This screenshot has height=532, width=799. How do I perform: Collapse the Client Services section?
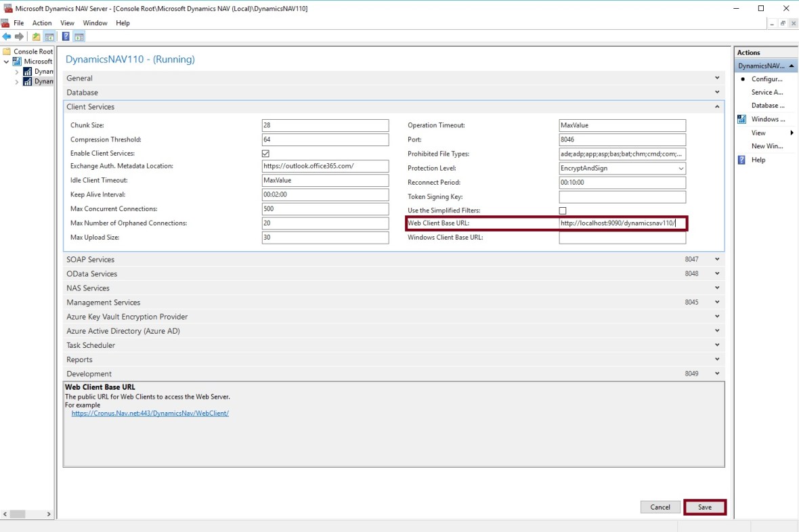(x=717, y=107)
